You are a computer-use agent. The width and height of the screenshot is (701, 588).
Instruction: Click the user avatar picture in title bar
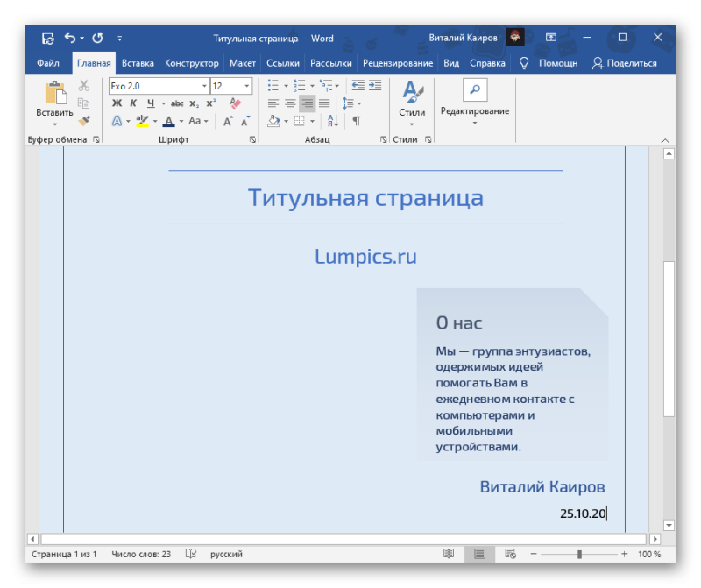coord(515,38)
